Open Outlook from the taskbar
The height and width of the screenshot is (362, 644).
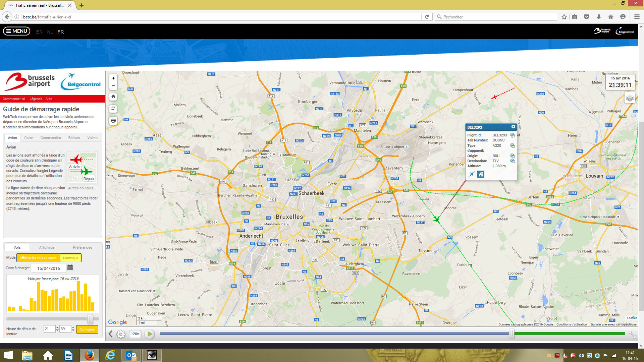click(131, 355)
